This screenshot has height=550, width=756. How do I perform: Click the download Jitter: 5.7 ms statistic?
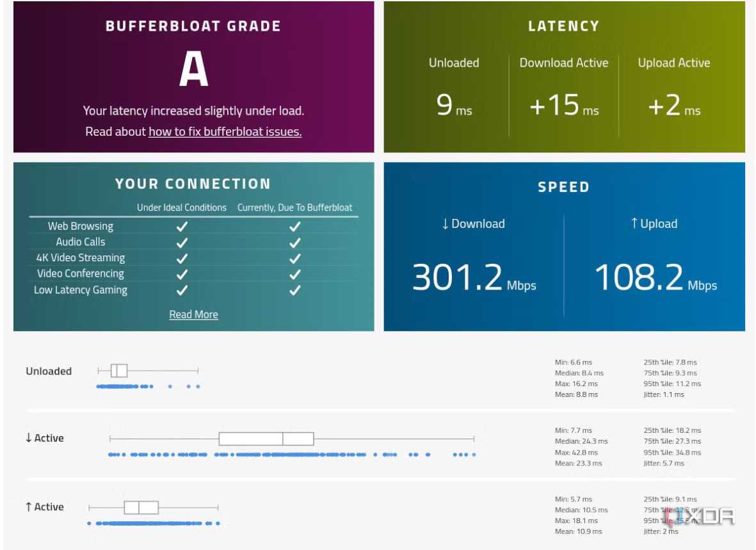click(x=664, y=463)
